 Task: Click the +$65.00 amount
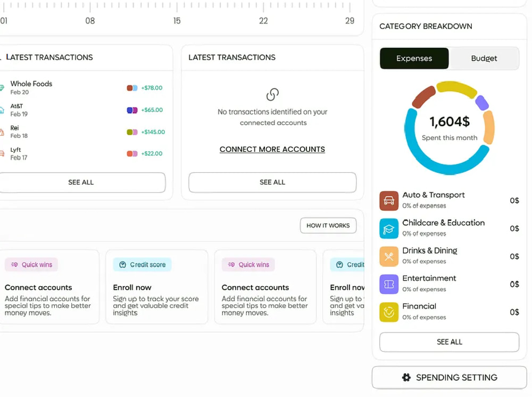[152, 110]
